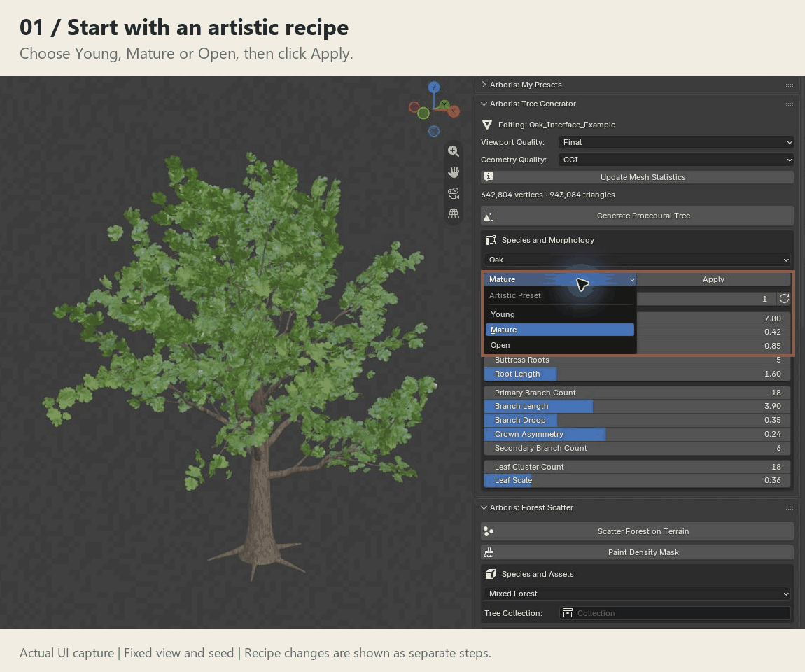Click the Leaf Cluster Count field
The image size is (805, 672).
pos(637,467)
